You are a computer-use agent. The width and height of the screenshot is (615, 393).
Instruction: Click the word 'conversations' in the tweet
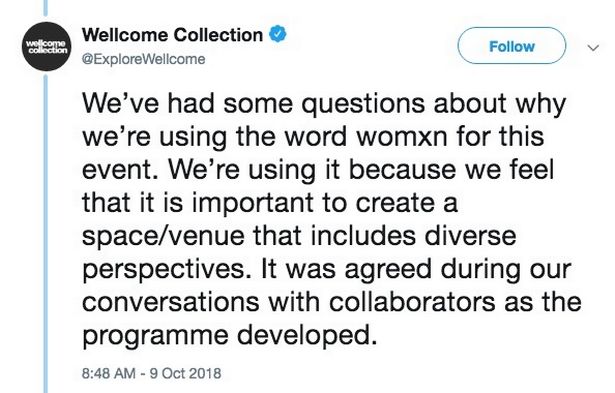click(x=171, y=302)
